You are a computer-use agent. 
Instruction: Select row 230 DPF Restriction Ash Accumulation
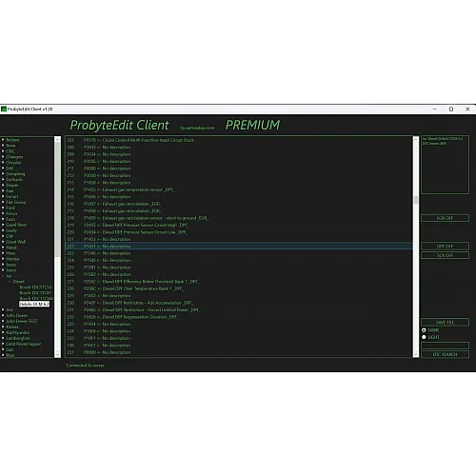pos(239,303)
